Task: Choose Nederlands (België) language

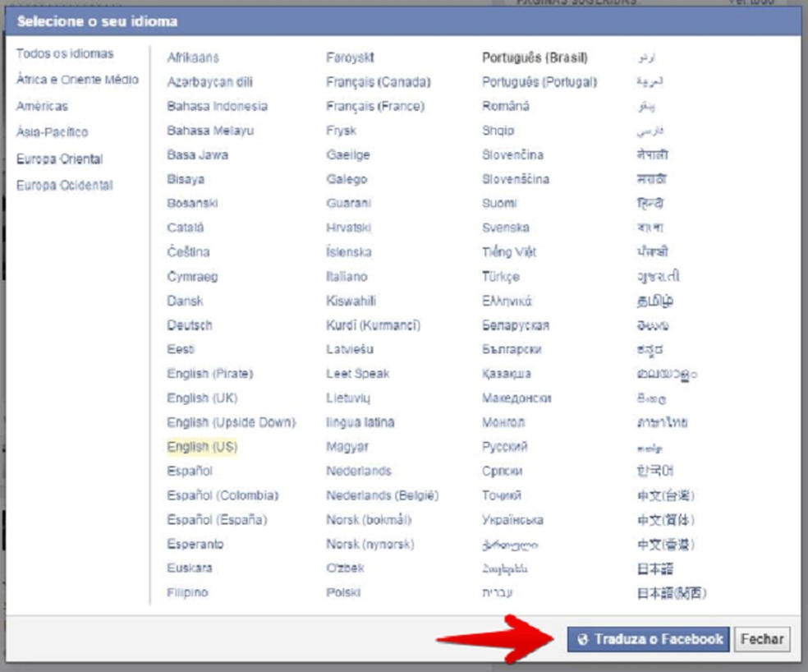Action: click(x=383, y=495)
